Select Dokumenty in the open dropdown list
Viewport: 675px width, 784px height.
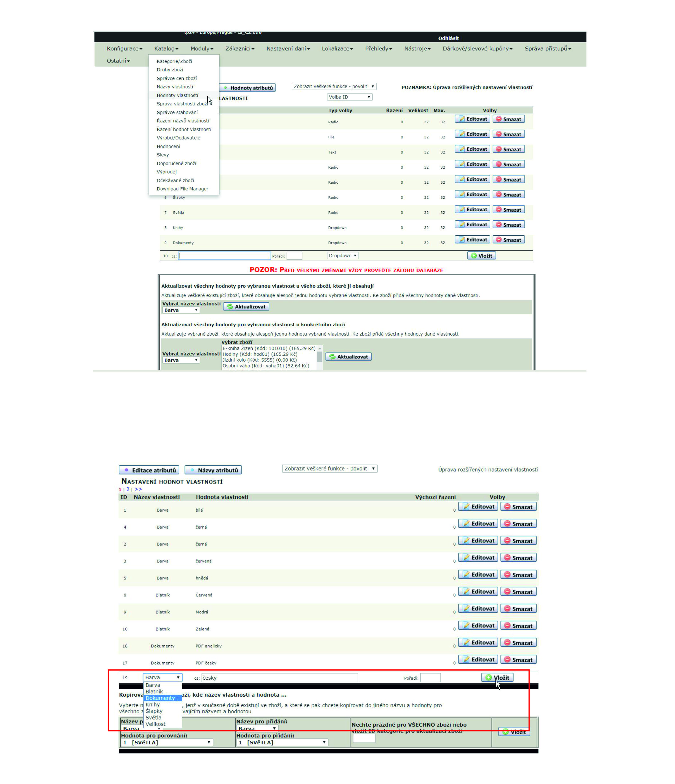pos(160,698)
